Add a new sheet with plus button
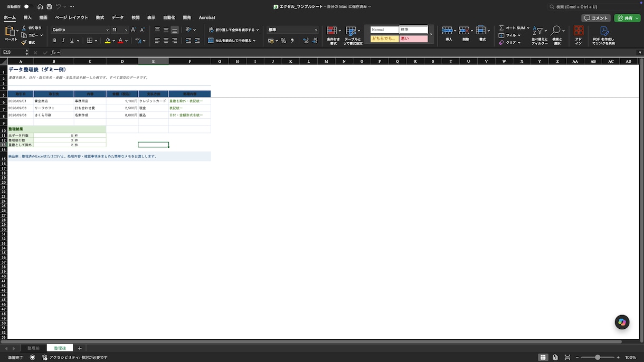Screen dimensions: 644x362 point(80,348)
